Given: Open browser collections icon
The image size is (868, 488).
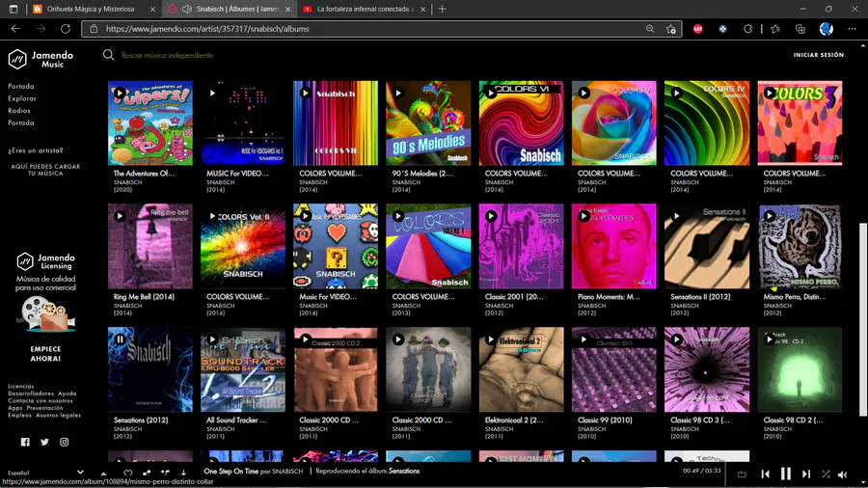Looking at the screenshot, I should click(800, 29).
